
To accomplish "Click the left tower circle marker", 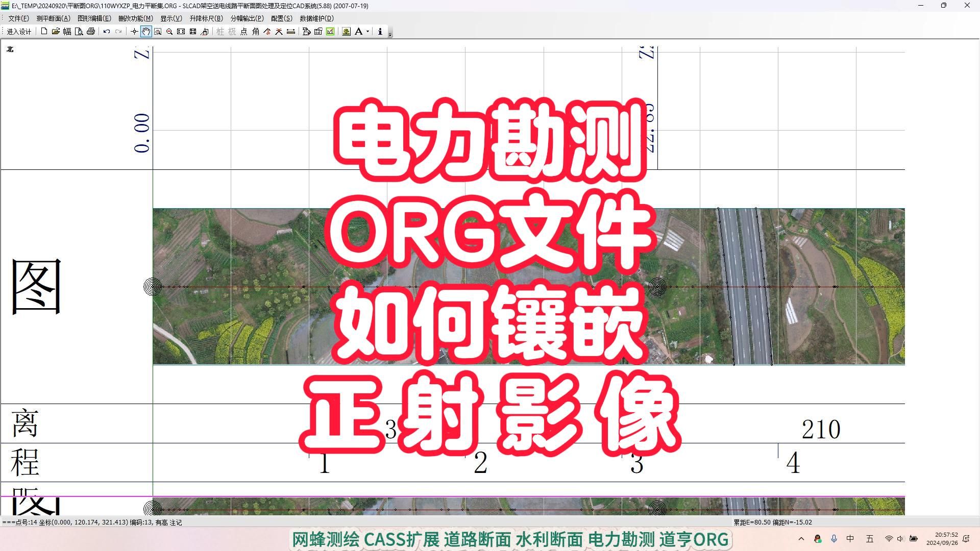I will point(153,287).
